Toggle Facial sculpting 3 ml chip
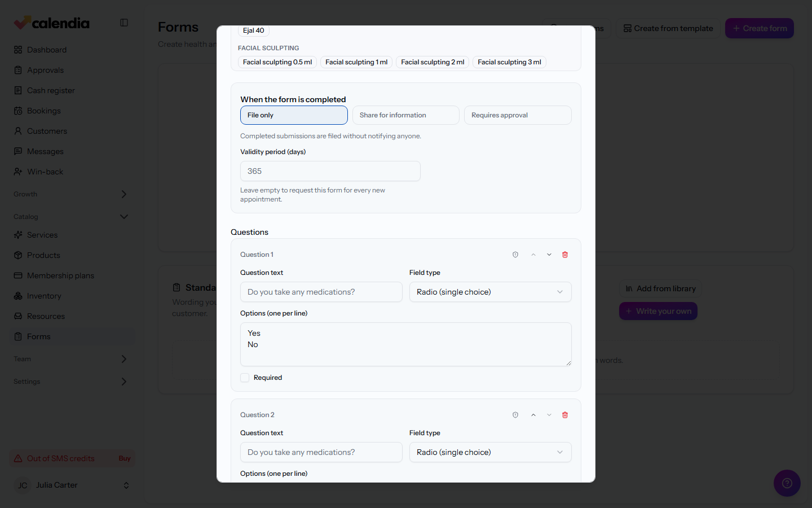This screenshot has height=508, width=812. 509,62
